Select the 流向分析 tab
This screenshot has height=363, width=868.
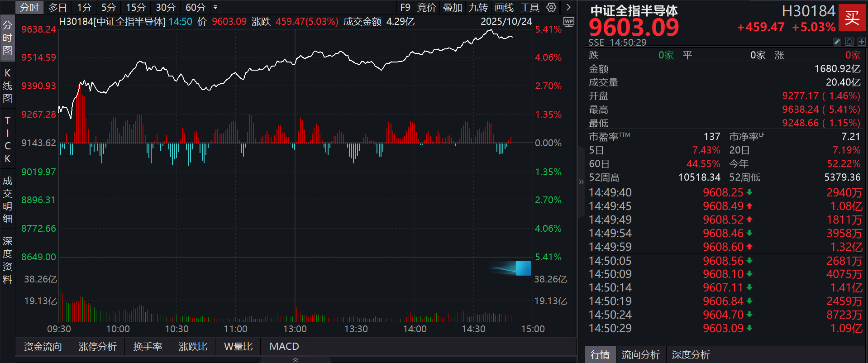pos(640,354)
